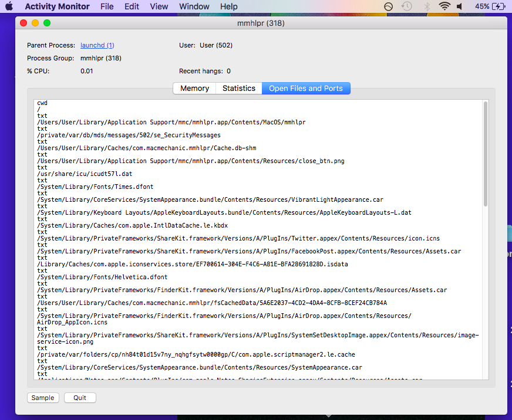Open the Activity Monitor app menu
This screenshot has height=420, width=512.
tap(57, 6)
